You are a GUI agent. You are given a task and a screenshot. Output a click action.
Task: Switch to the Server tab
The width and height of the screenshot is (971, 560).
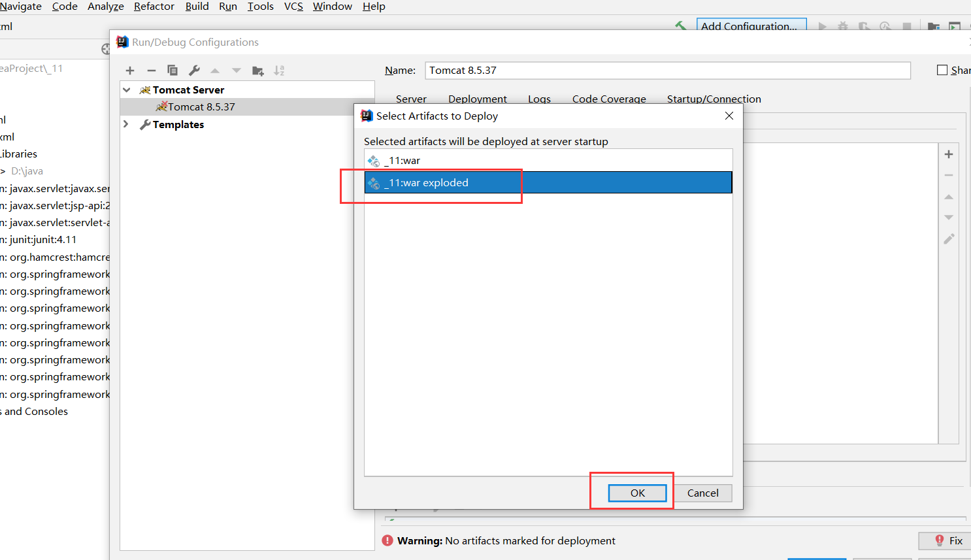[411, 99]
